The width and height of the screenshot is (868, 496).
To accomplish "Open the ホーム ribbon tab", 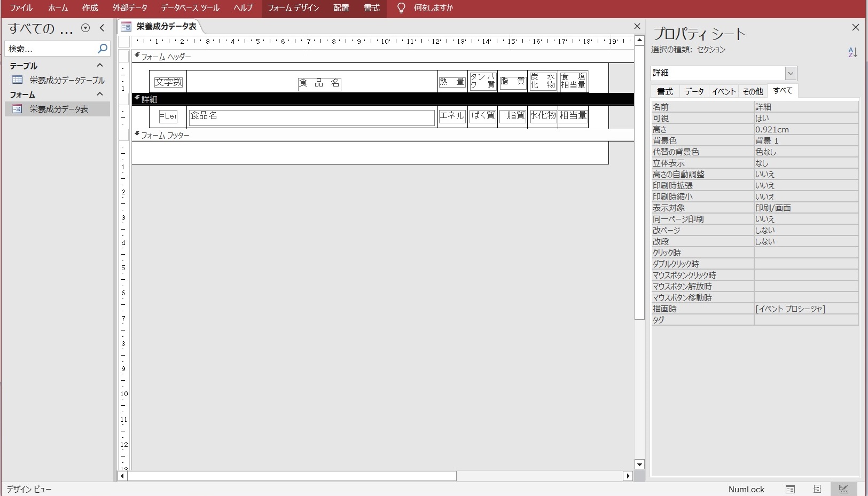I will tap(58, 8).
